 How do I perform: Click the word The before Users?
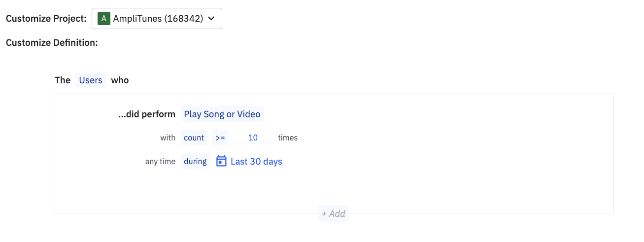63,80
